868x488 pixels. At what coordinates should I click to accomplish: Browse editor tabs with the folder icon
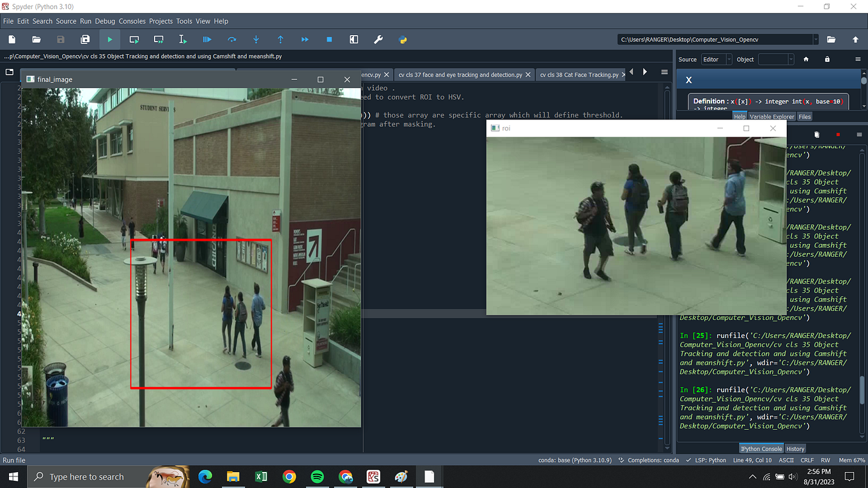click(x=10, y=72)
